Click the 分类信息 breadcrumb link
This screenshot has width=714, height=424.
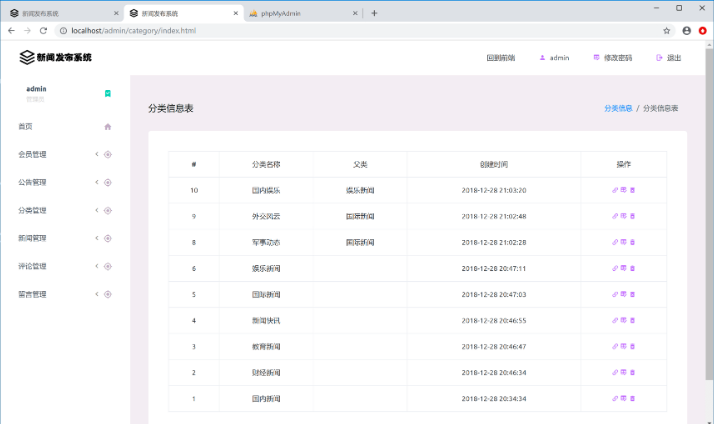point(618,108)
